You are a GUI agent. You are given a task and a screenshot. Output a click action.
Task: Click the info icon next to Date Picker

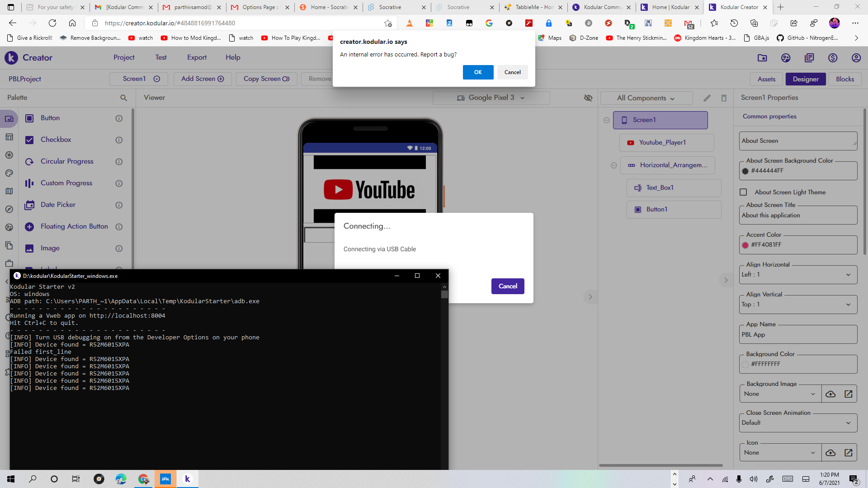click(x=119, y=205)
